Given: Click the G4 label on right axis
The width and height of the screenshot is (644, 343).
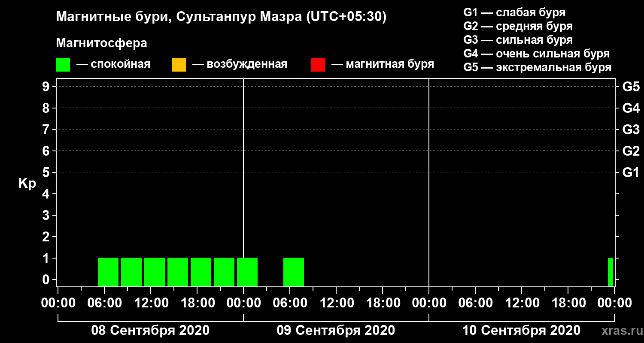Looking at the screenshot, I should tap(631, 108).
